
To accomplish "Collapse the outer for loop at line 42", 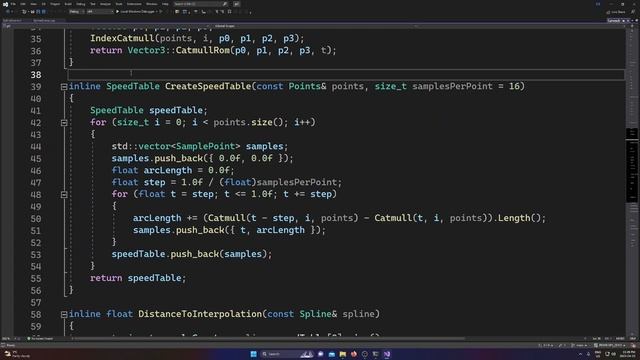I will point(64,122).
